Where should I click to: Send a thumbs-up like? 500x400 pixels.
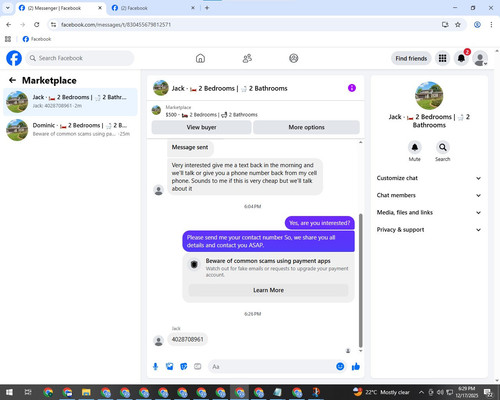click(x=356, y=367)
